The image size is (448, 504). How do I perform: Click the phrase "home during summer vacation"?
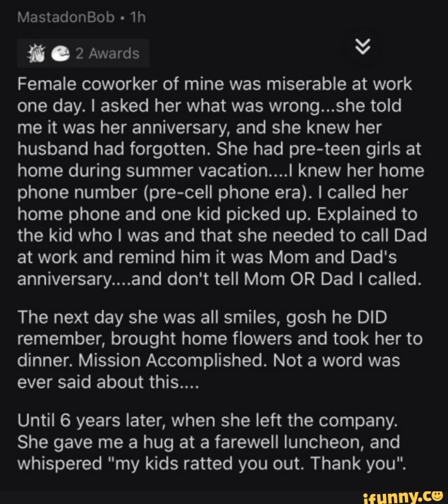click(x=143, y=171)
